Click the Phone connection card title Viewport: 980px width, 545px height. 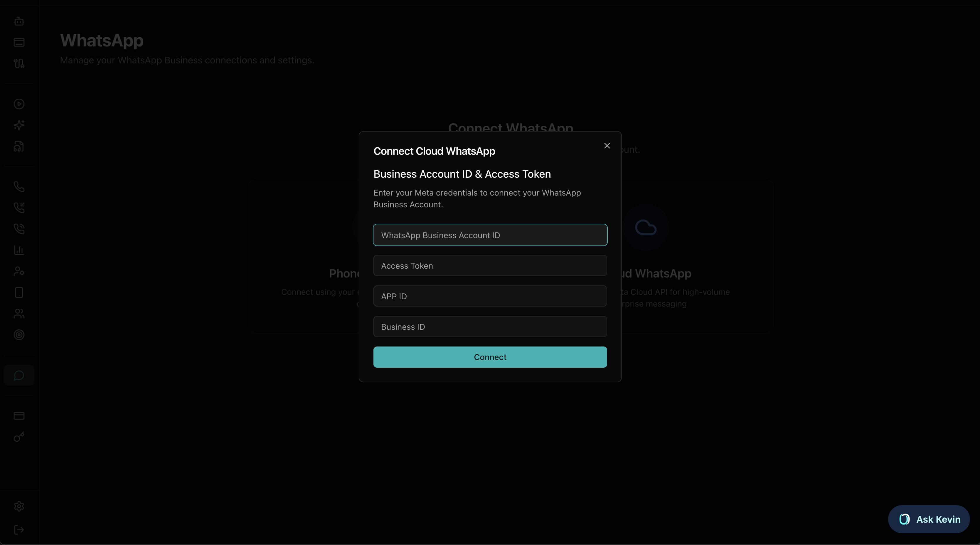point(344,273)
